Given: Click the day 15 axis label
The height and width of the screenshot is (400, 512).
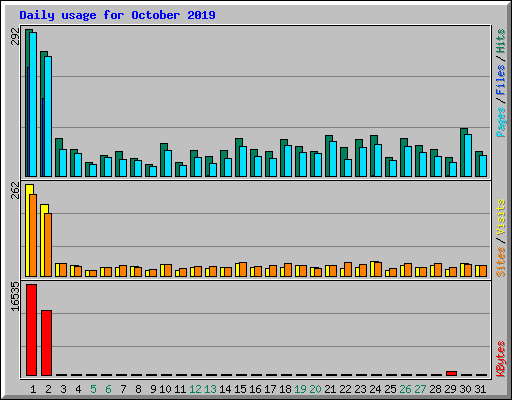Looking at the screenshot, I should [x=240, y=389].
